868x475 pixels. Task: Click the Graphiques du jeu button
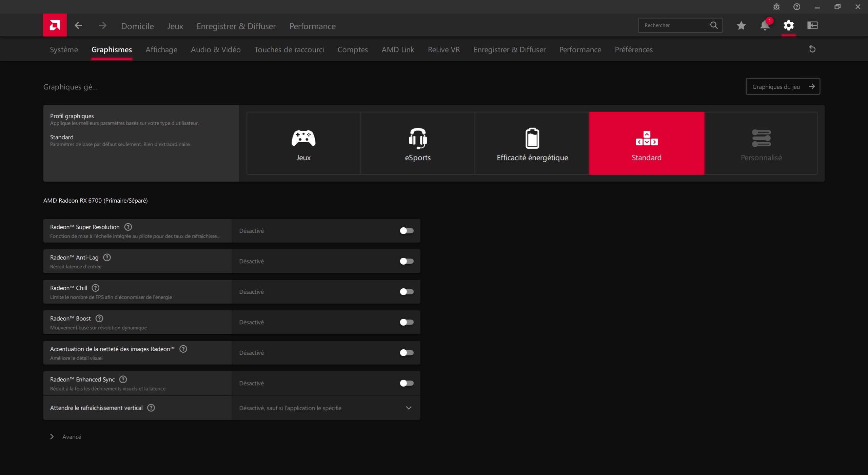tap(783, 87)
